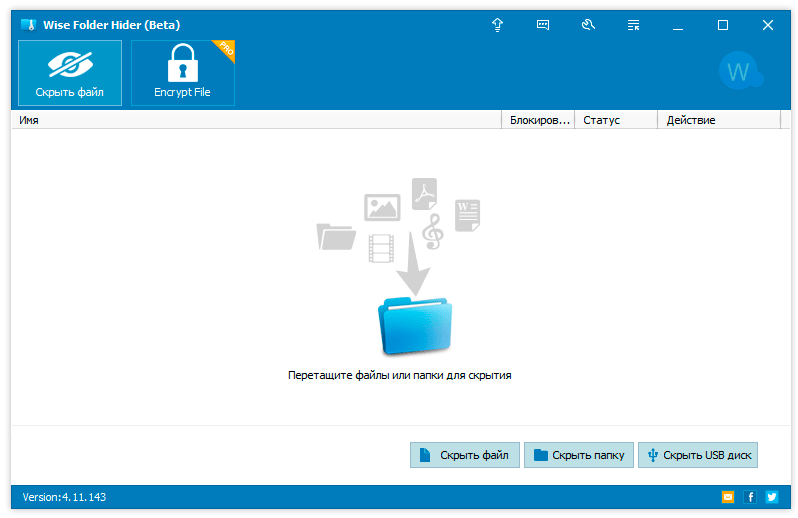Click the upgrade arrow icon in title bar
The width and height of the screenshot is (798, 518).
497,25
